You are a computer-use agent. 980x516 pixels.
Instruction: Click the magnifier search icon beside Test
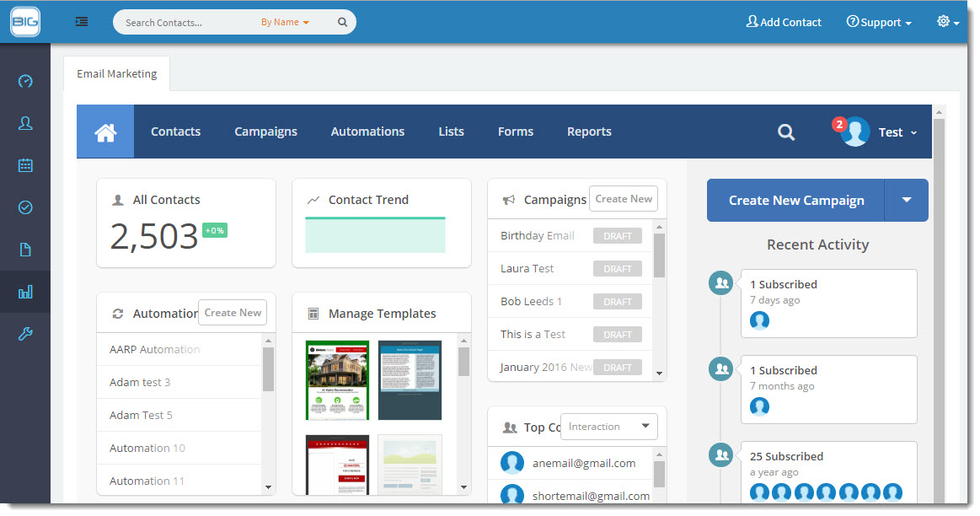point(786,132)
